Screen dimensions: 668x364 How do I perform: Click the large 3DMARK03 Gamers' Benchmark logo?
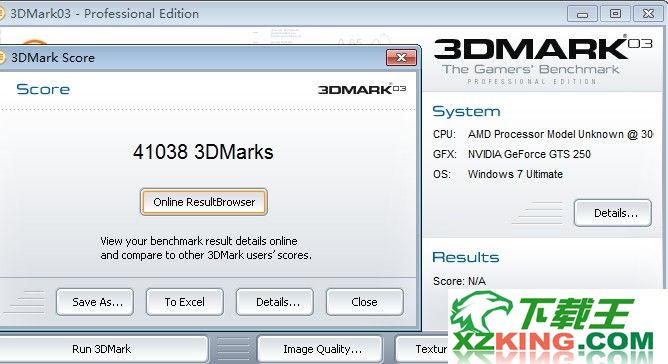click(x=542, y=60)
